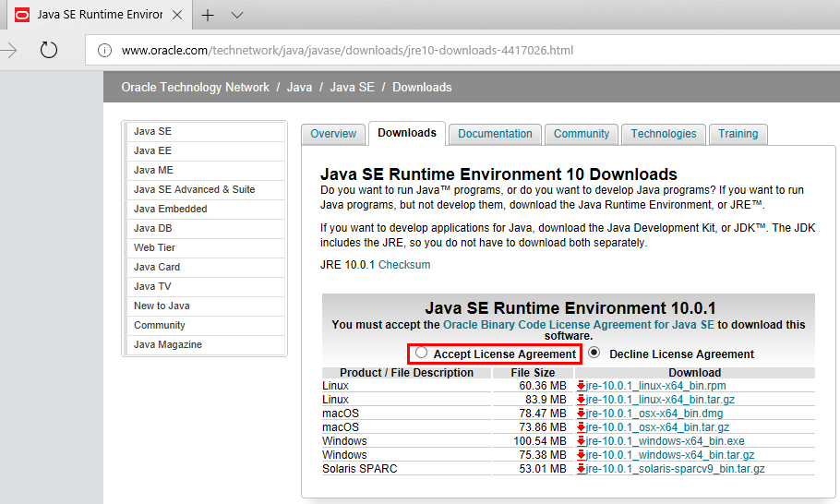The height and width of the screenshot is (504, 840).
Task: Open Java Embedded sidebar item
Action: click(205, 209)
